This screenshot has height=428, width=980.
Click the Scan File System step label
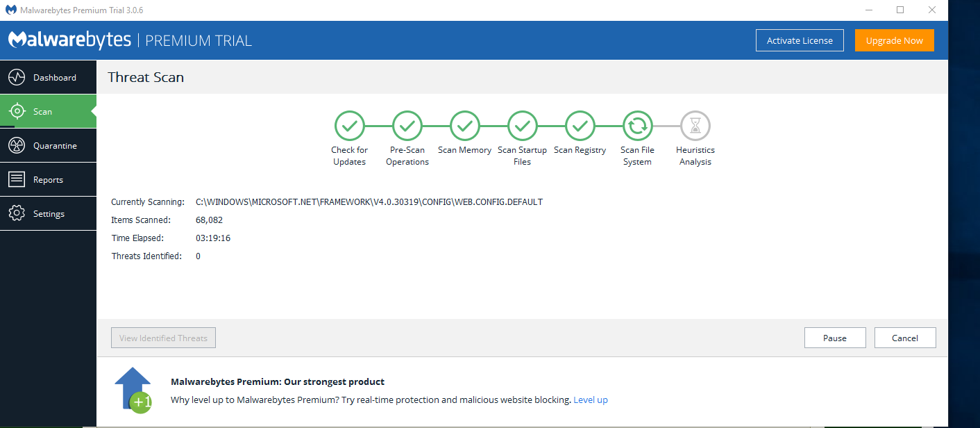click(x=637, y=156)
